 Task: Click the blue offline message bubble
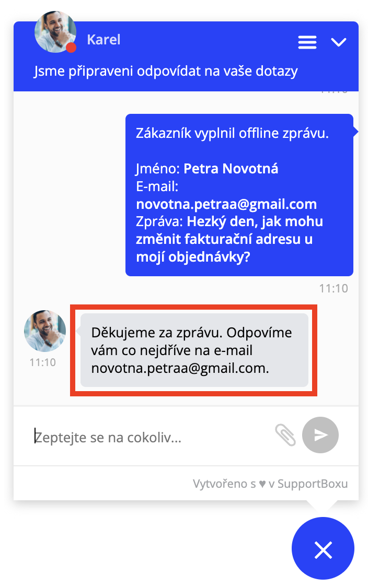click(x=239, y=195)
